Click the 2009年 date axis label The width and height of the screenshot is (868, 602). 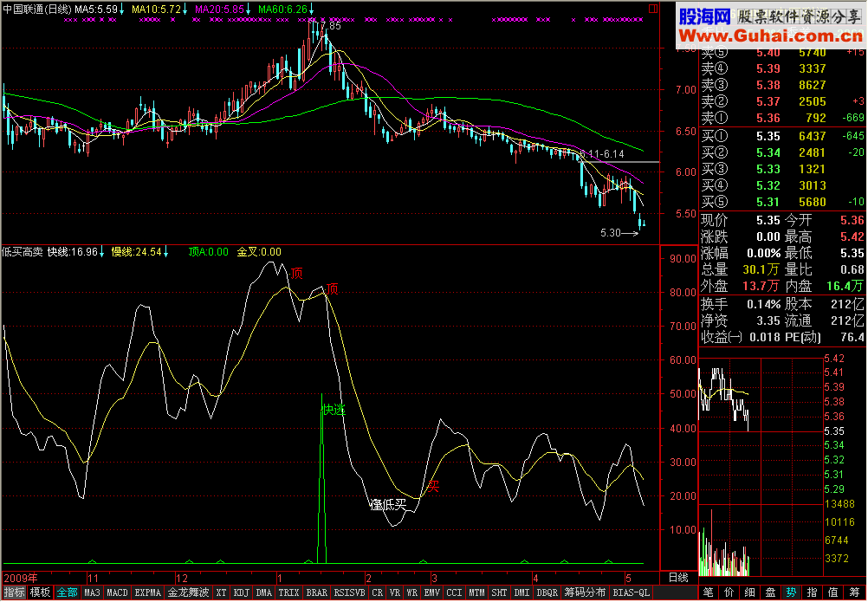(21, 579)
